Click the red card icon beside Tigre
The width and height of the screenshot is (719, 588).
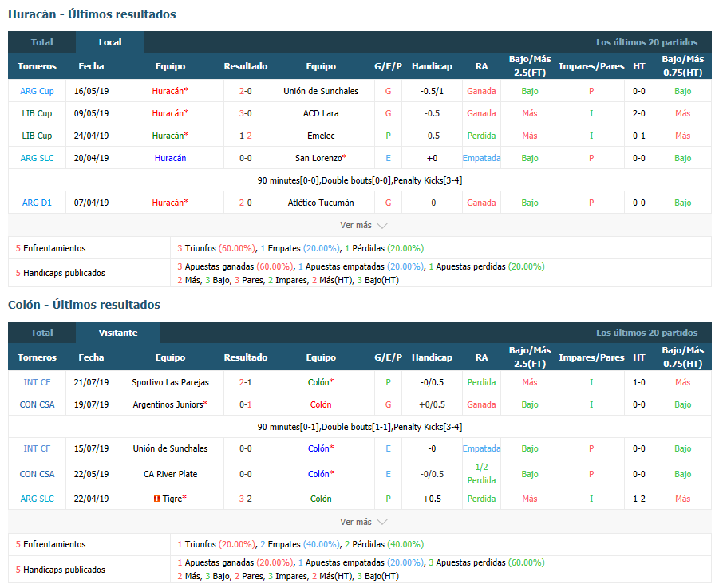(156, 499)
